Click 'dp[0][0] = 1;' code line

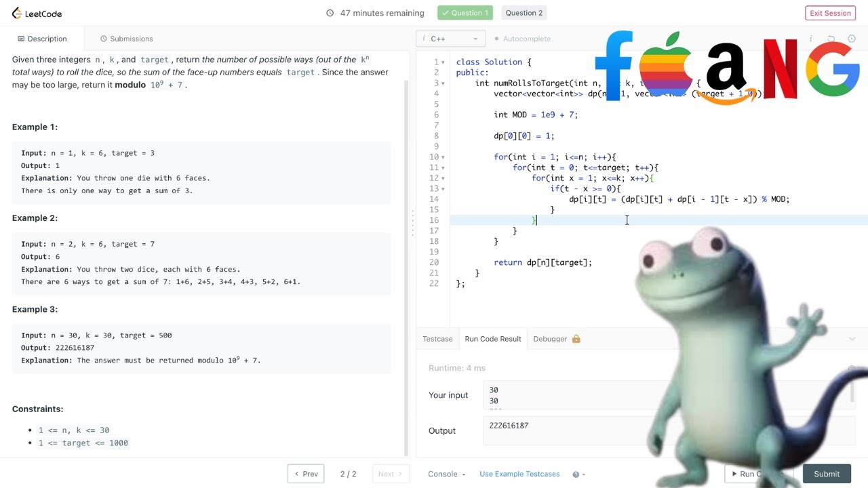(x=524, y=136)
